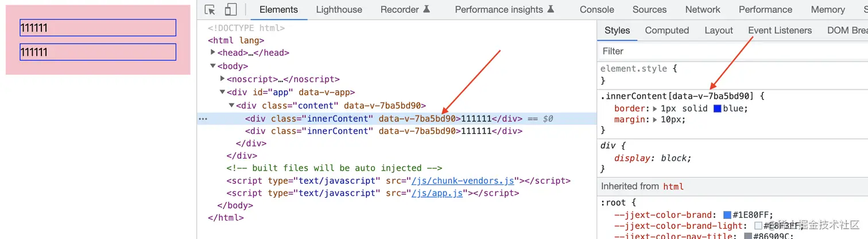Expand the noscript element node
The image size is (868, 239).
223,79
